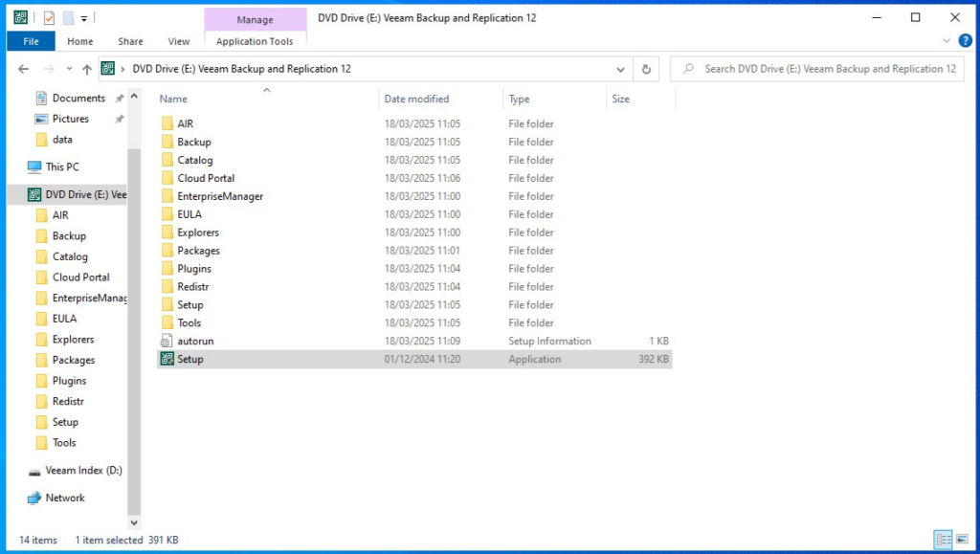Expand the ribbon with the chevron
The image size is (980, 554).
(947, 41)
